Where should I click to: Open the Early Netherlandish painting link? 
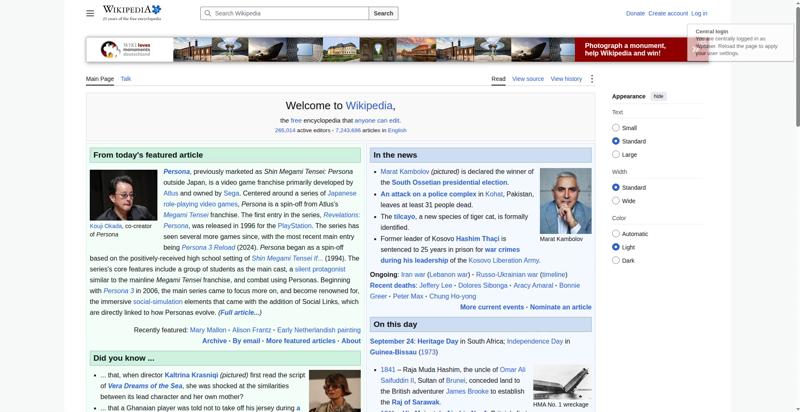click(319, 330)
